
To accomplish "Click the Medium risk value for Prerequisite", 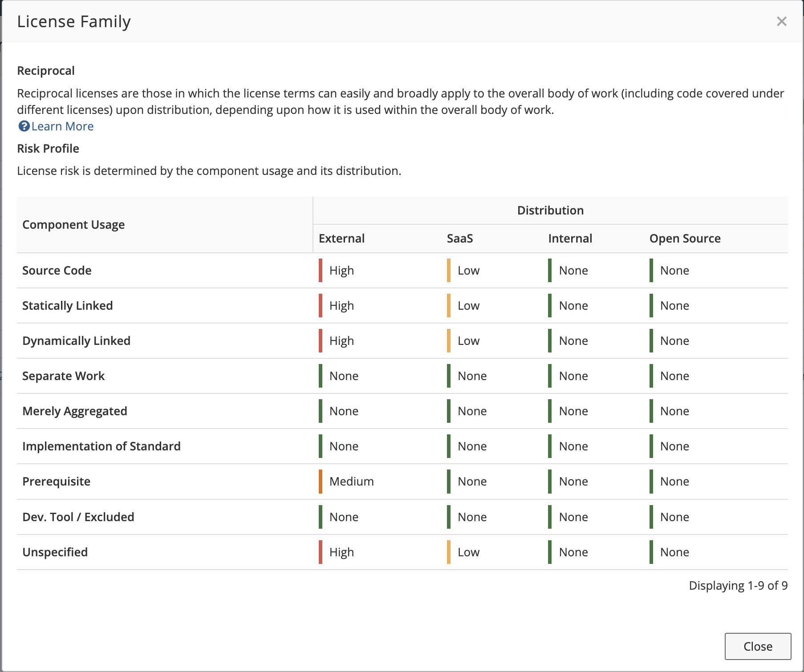I will [x=351, y=482].
